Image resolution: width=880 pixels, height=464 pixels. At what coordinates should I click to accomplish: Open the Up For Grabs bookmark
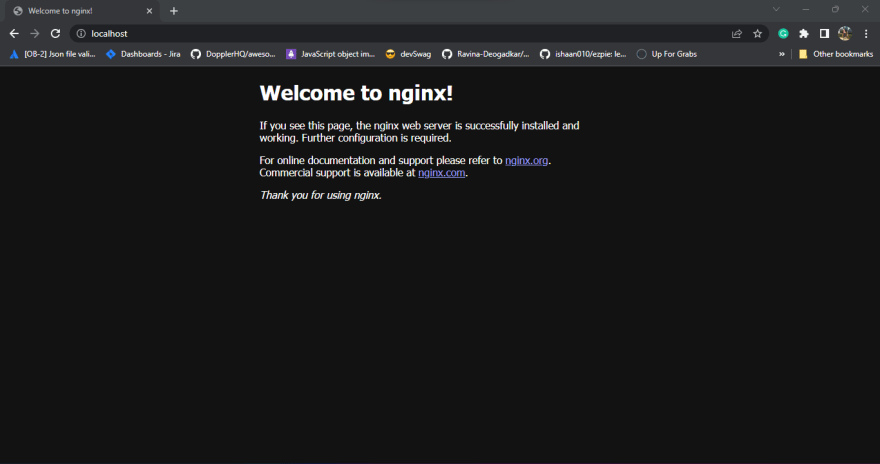click(667, 54)
